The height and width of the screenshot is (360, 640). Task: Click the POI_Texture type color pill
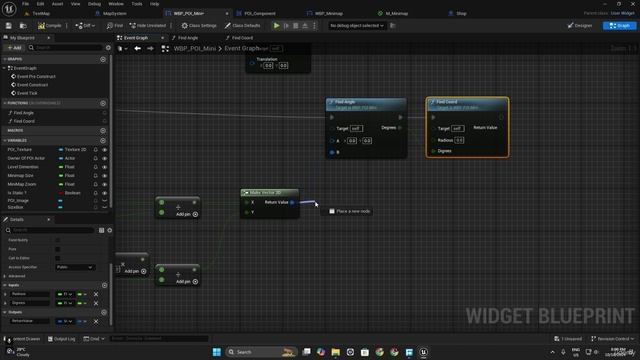click(61, 150)
